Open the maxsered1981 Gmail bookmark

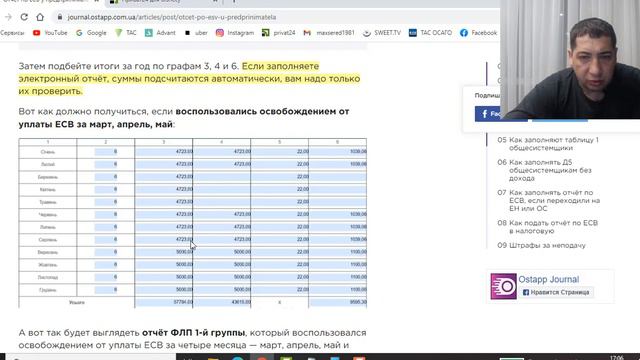tap(329, 33)
